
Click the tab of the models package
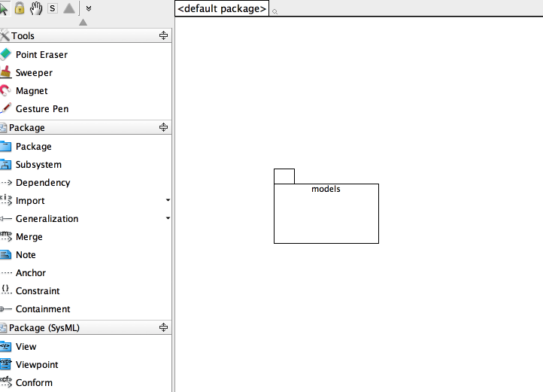coord(284,176)
